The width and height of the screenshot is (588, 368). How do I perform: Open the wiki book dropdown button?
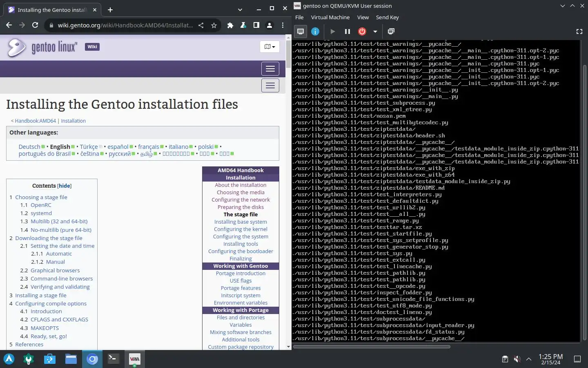(269, 47)
